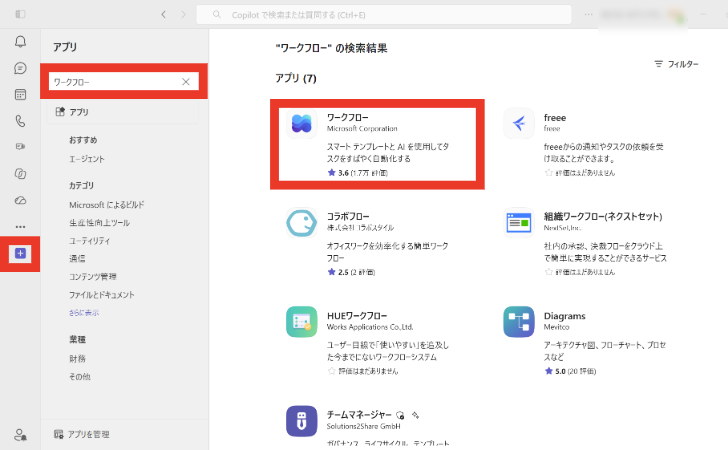Go forward with the right arrow
This screenshot has height=450, width=728.
click(x=183, y=15)
